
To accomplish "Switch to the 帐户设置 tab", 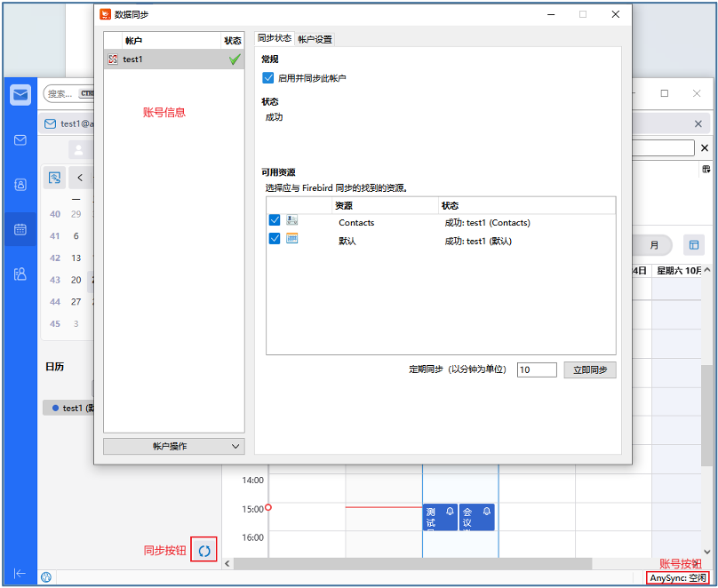I will click(x=315, y=39).
